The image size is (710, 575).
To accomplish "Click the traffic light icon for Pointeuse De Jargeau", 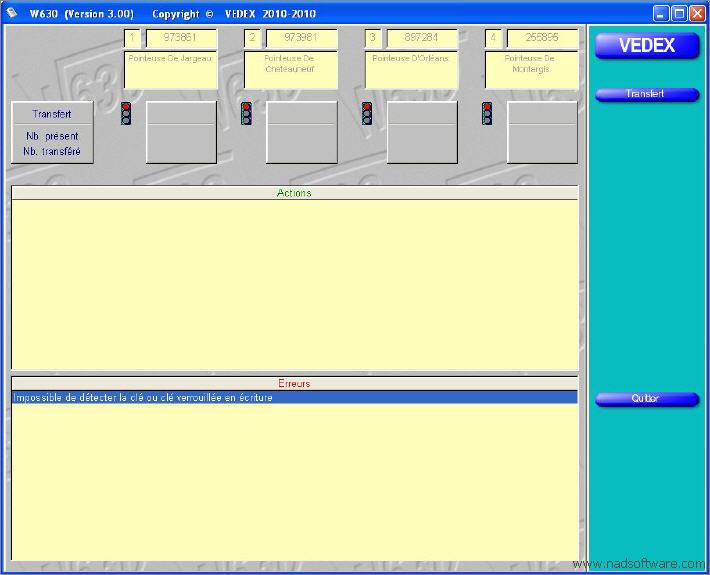I will click(126, 114).
